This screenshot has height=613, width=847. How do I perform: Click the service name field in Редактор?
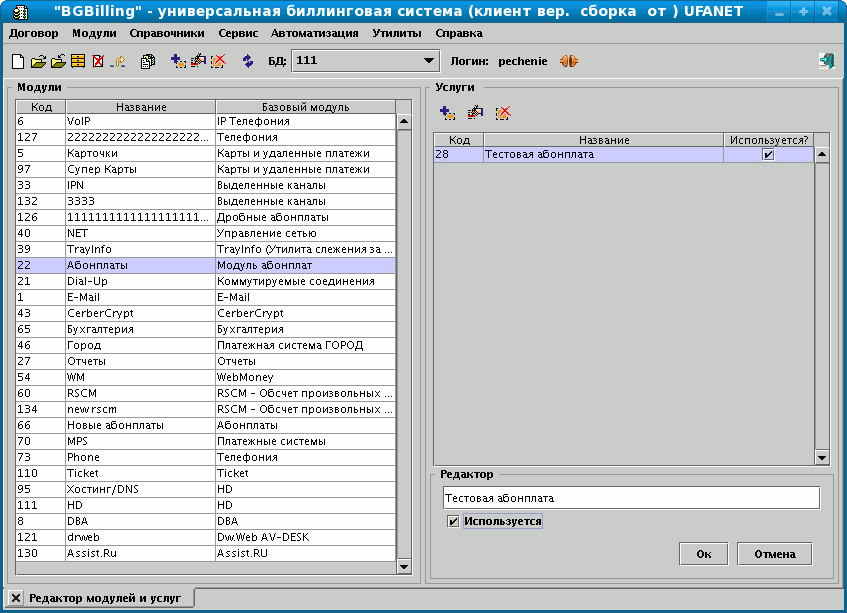(x=630, y=497)
